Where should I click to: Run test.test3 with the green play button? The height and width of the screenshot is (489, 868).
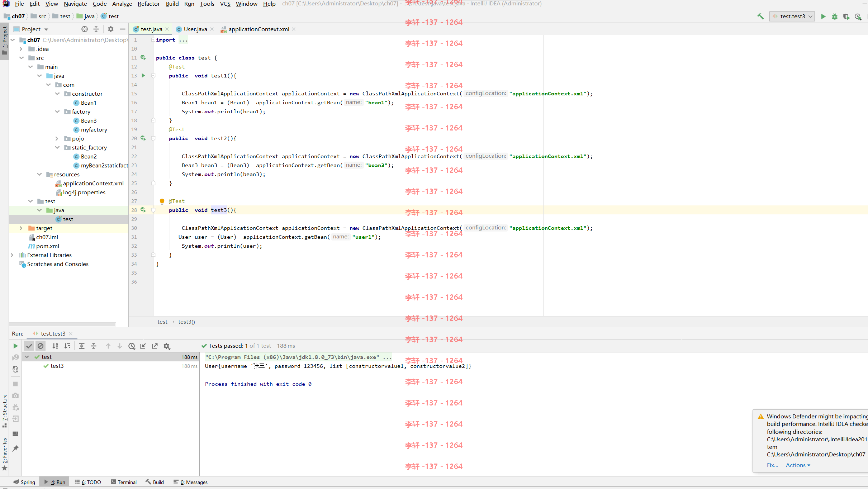pos(823,16)
